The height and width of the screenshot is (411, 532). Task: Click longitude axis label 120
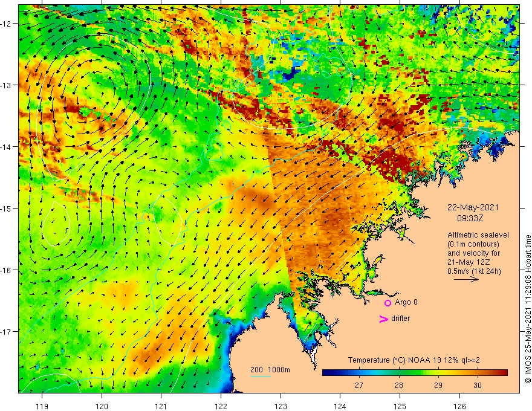pos(102,406)
